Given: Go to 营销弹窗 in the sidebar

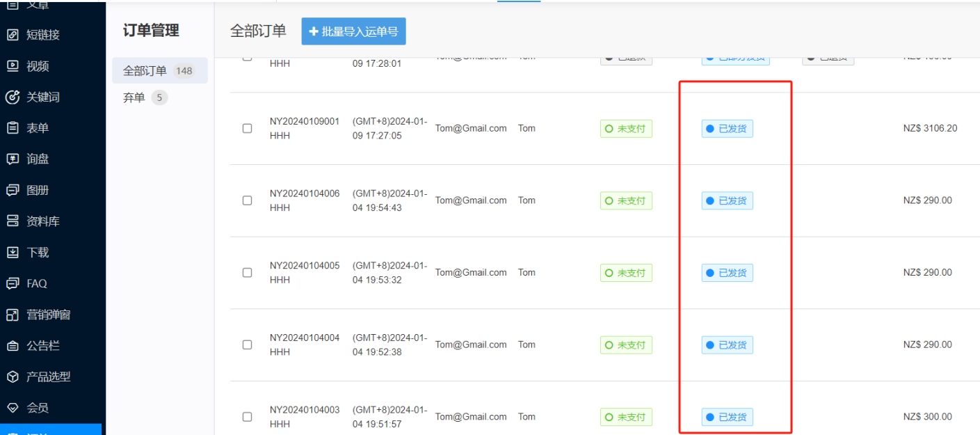Looking at the screenshot, I should [x=48, y=315].
